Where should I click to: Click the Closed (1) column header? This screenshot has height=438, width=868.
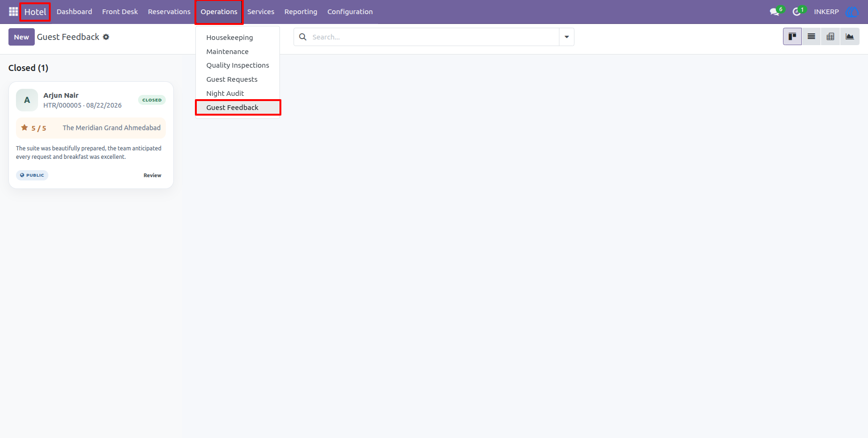point(28,68)
